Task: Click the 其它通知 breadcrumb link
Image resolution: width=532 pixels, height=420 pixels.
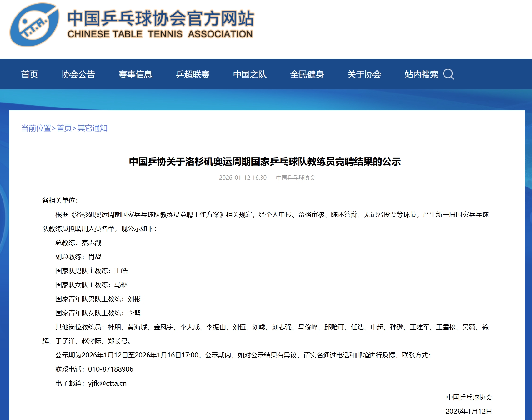Action: click(x=92, y=128)
